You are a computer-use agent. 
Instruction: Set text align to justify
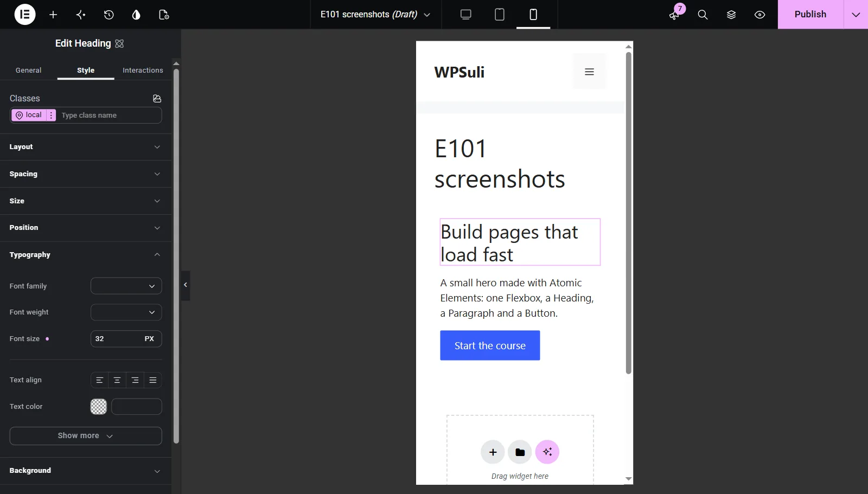click(x=153, y=380)
